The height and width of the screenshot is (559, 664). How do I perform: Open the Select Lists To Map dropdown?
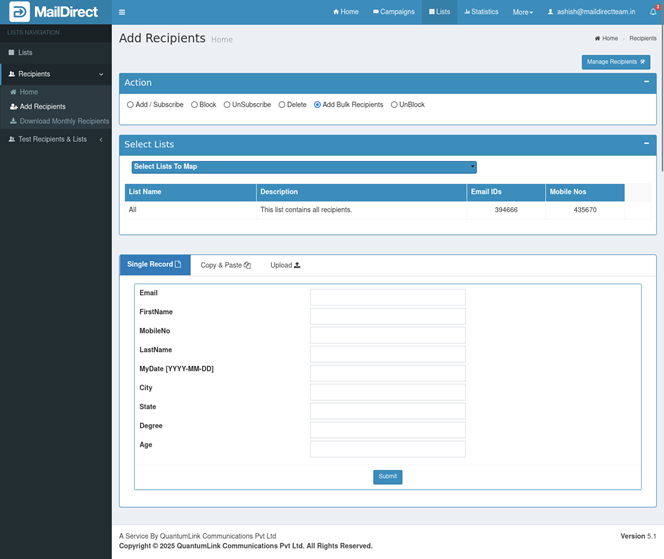coord(304,167)
